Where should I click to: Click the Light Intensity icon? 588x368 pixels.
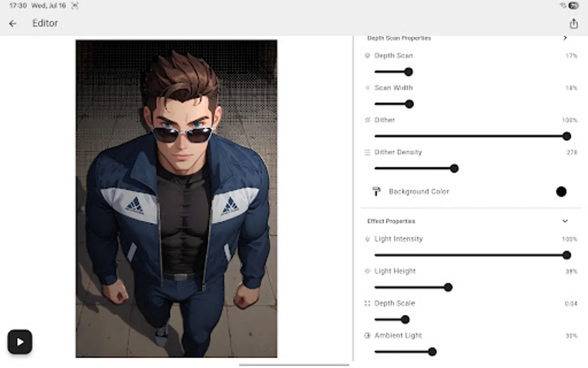(367, 239)
